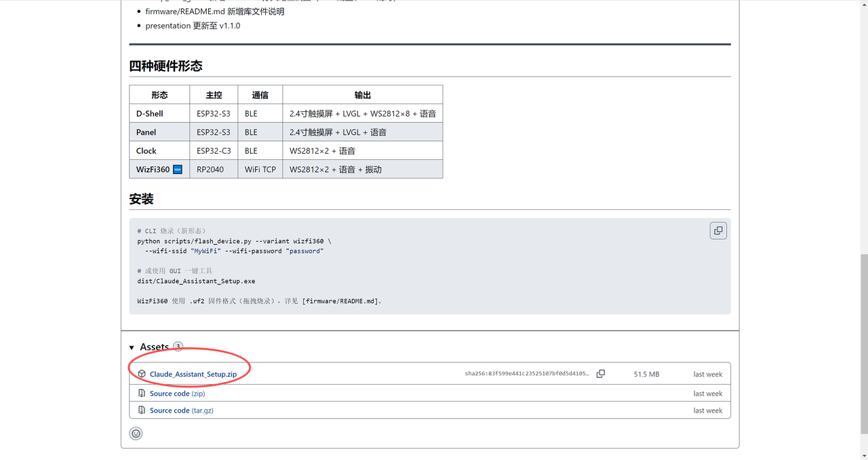Image resolution: width=868 pixels, height=460 pixels.
Task: Copy the sha256 checksum of Claude_Assistant_Setup.zip
Action: pos(600,374)
